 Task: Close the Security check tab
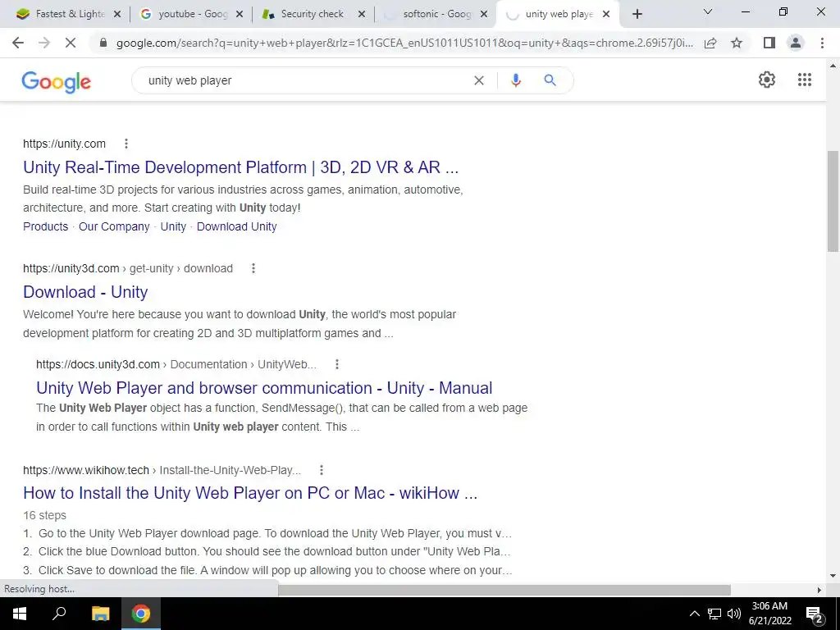(x=362, y=15)
